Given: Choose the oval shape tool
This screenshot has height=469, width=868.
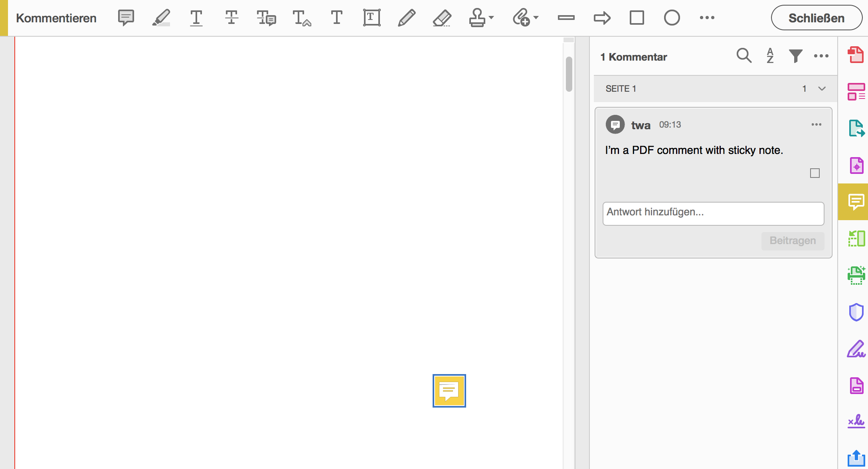Looking at the screenshot, I should click(672, 18).
